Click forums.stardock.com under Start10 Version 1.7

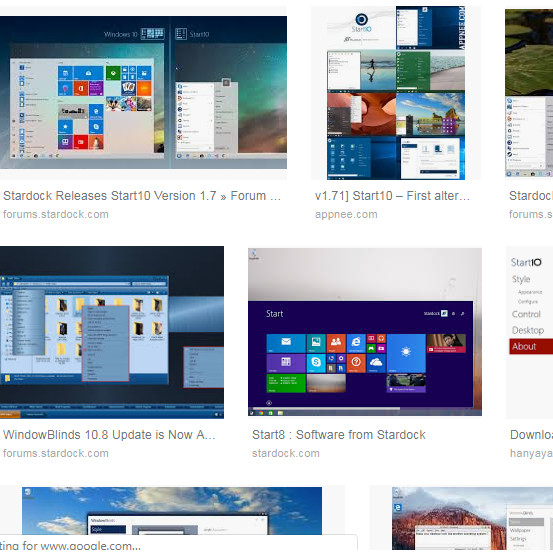point(56,214)
